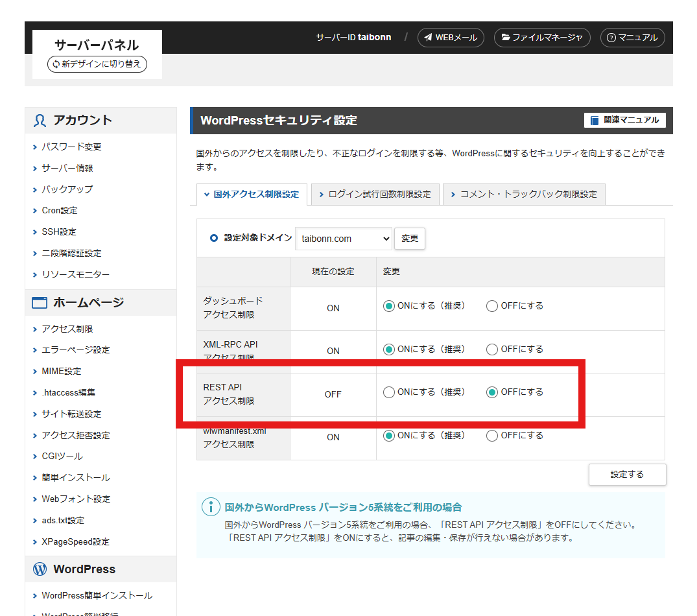Screen dimensions: 697x616
Task: Switch to 国外アクセス制限設定 tab
Action: pyautogui.click(x=252, y=195)
